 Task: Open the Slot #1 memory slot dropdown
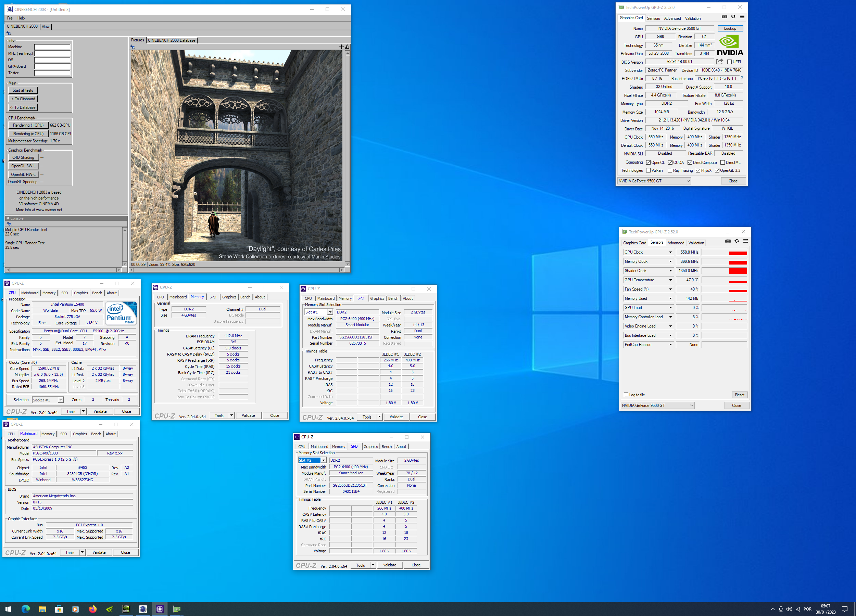pos(330,312)
